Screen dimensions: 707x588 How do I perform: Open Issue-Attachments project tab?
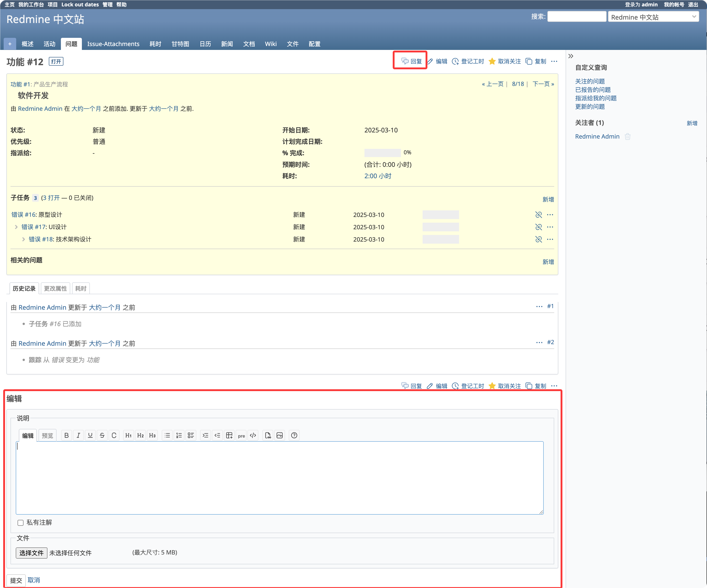(x=113, y=44)
